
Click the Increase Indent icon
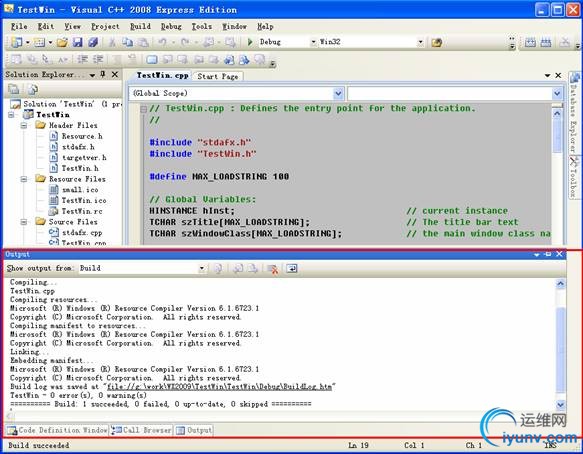click(x=98, y=59)
